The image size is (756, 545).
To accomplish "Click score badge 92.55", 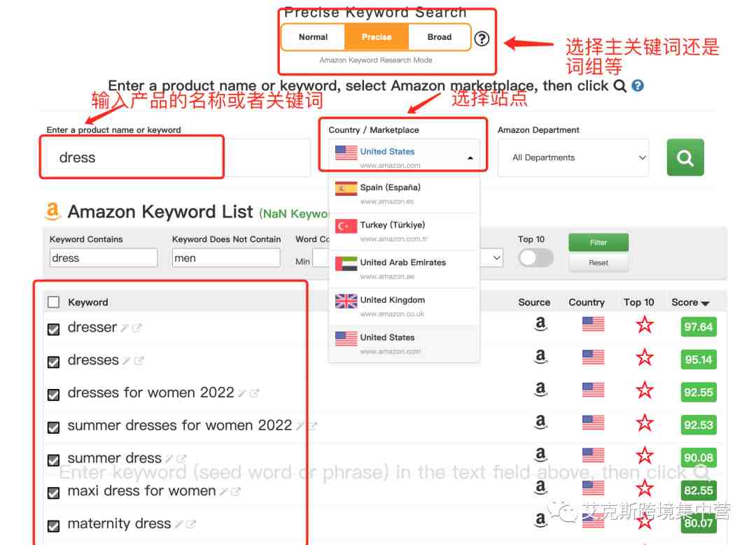I will coord(699,392).
